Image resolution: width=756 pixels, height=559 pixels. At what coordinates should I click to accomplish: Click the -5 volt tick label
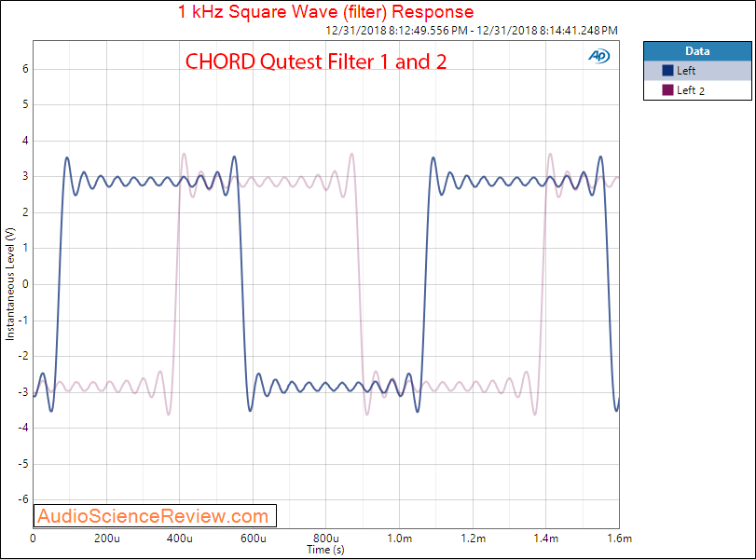tap(23, 464)
